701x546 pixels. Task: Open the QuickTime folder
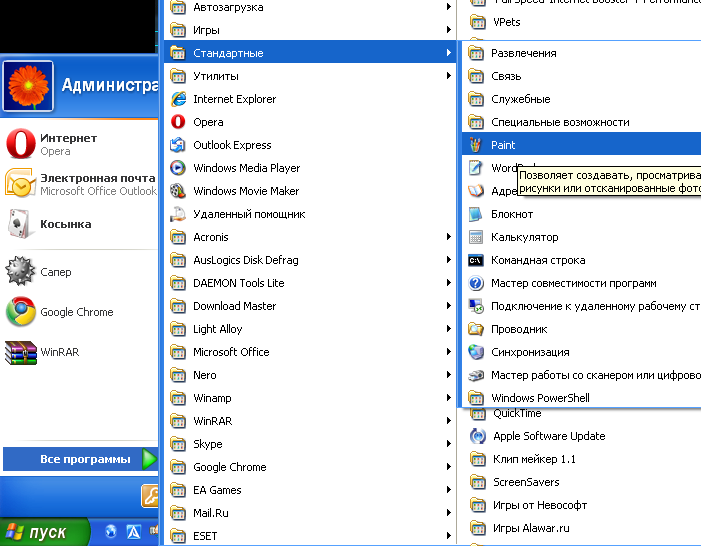(x=581, y=414)
